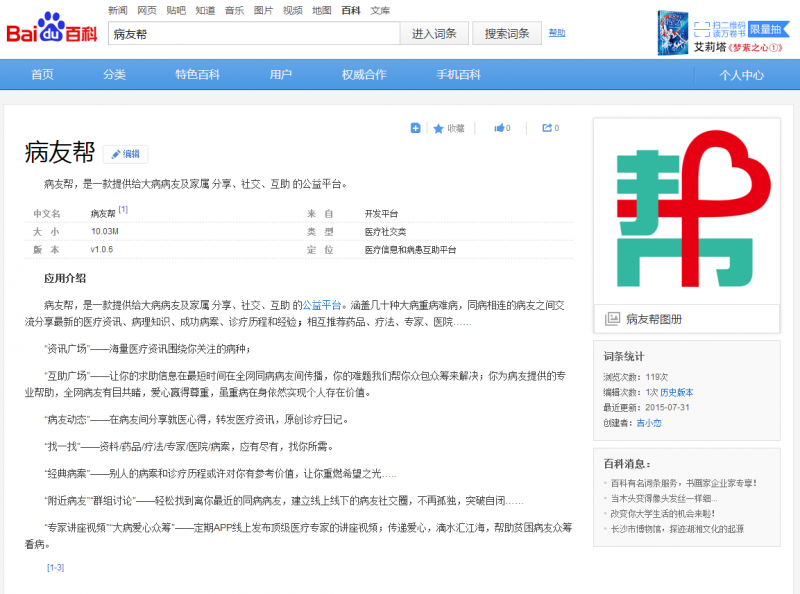The width and height of the screenshot is (800, 594).
Task: Click the 最近更新 2015-07-31 date
Action: [646, 407]
